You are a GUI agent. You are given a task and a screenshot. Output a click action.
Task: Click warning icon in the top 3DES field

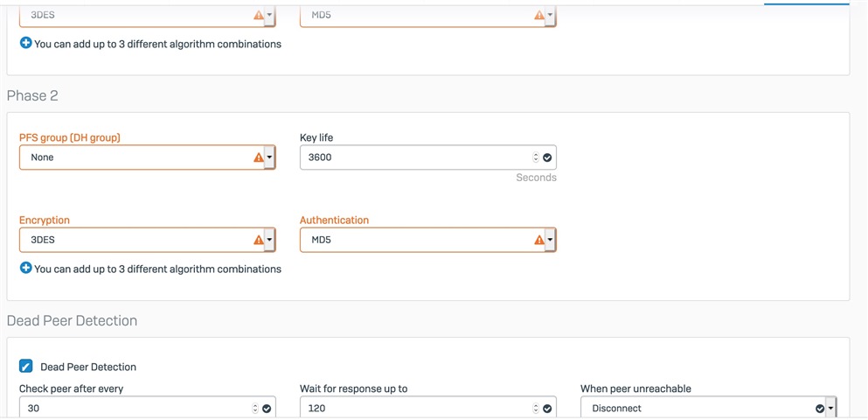259,16
